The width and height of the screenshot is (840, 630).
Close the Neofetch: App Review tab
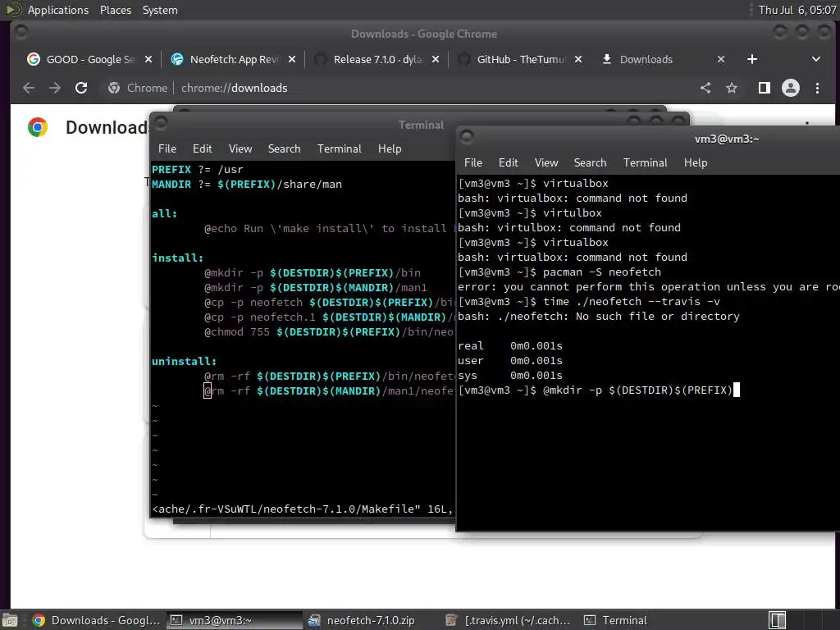[x=292, y=59]
